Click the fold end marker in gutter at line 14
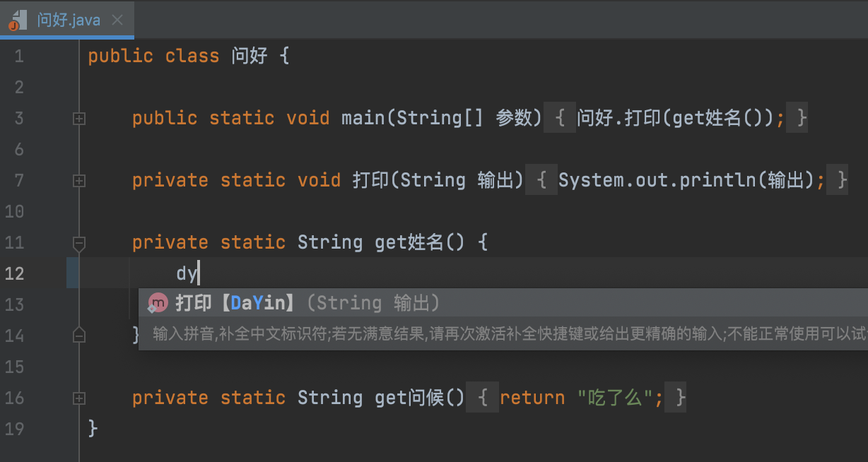 [x=78, y=336]
